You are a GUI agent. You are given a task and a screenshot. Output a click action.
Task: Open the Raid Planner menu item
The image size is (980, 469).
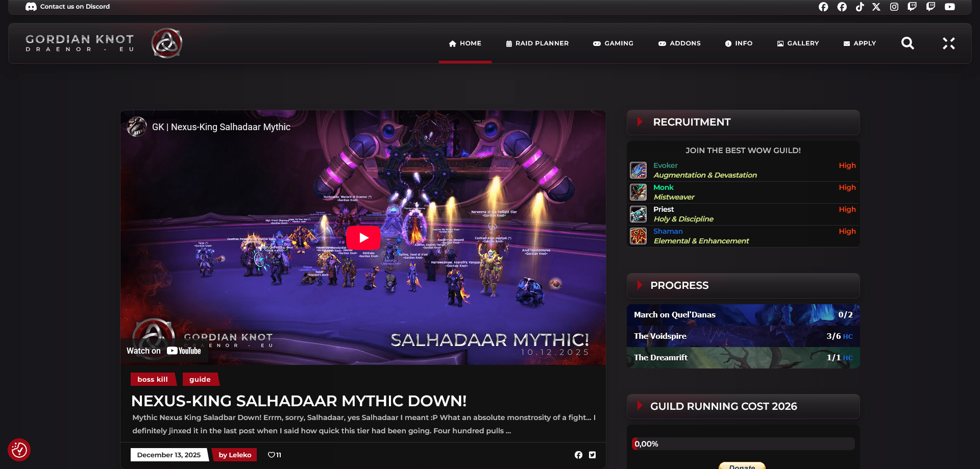point(537,43)
